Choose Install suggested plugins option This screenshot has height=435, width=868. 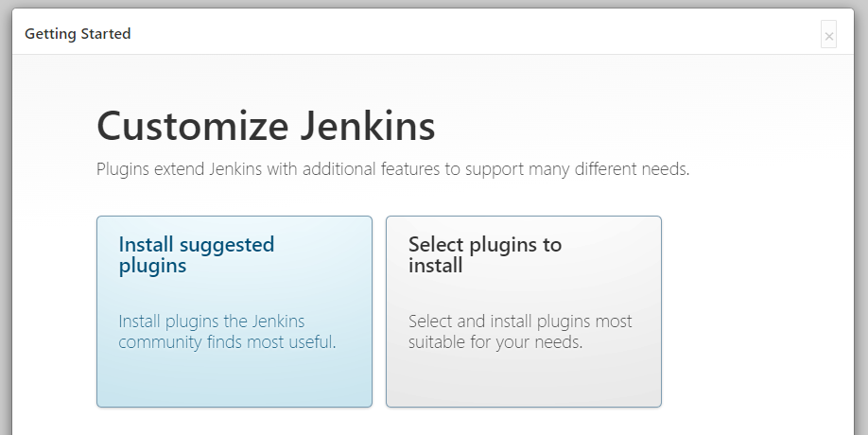tap(234, 311)
